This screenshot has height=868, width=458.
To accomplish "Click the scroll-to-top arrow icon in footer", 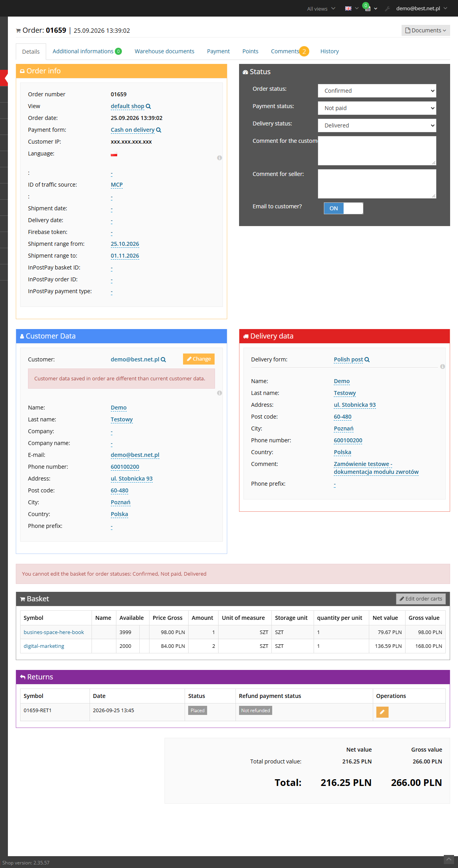I will [x=449, y=859].
